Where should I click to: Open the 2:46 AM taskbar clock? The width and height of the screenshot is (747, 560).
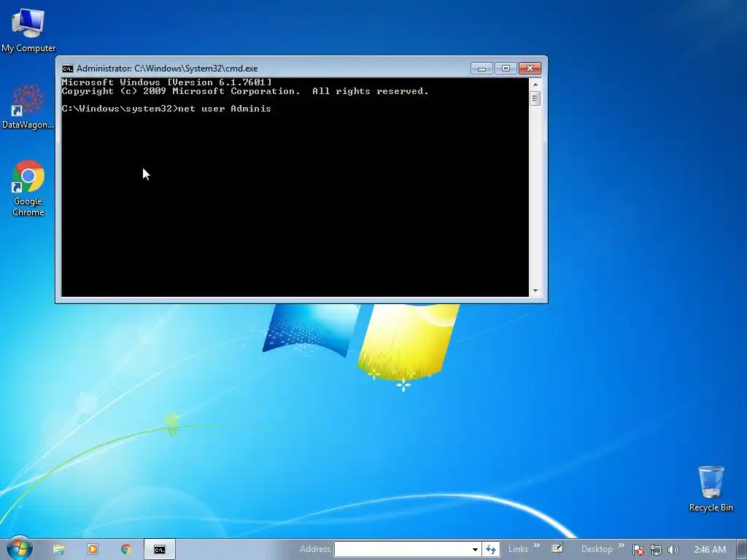click(710, 550)
